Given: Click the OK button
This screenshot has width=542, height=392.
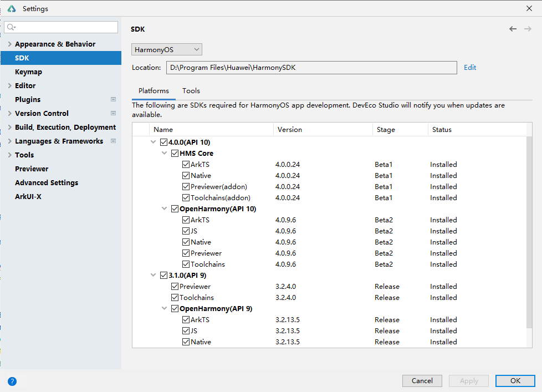Looking at the screenshot, I should (515, 380).
